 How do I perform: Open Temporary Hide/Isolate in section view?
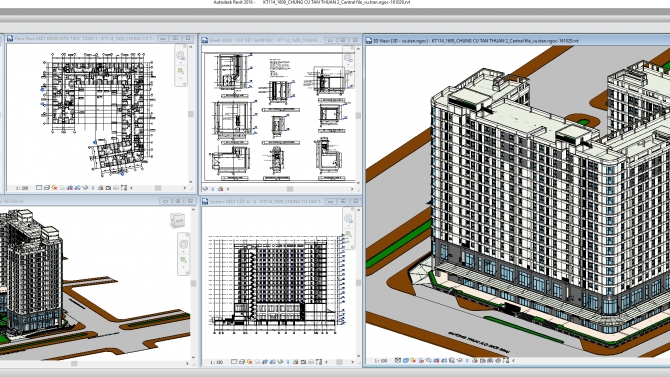[280, 362]
